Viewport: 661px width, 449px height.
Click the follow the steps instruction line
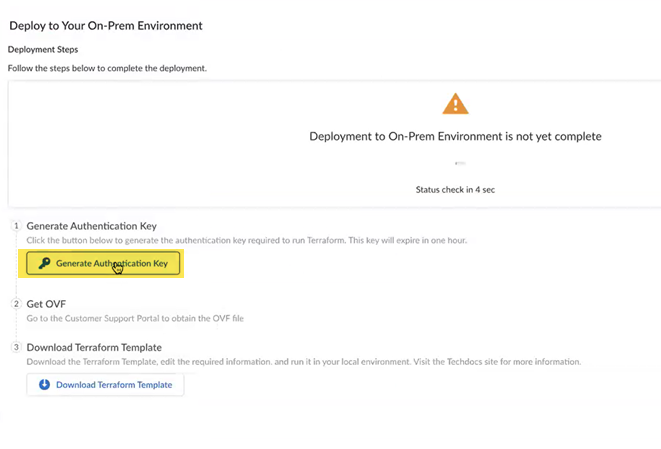click(107, 68)
